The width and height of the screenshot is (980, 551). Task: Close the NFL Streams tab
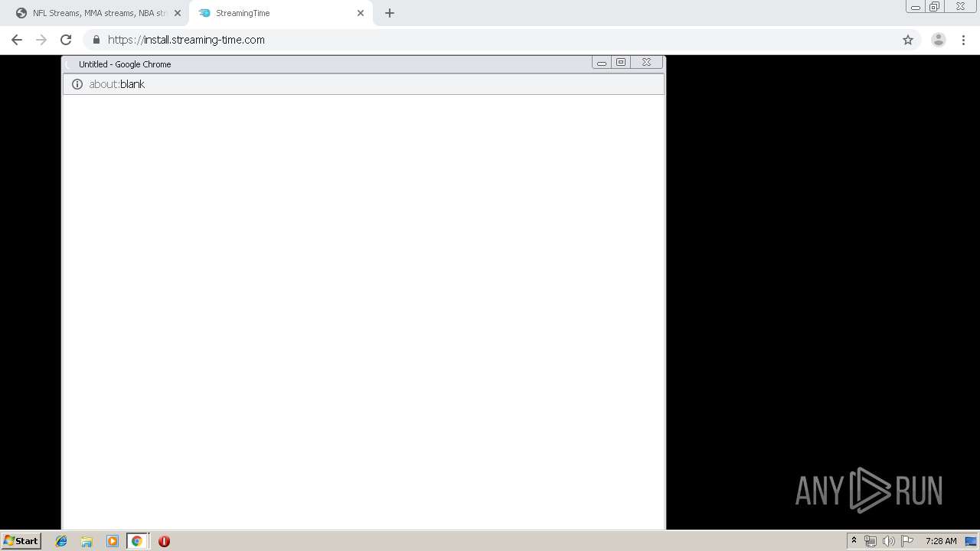[x=178, y=13]
